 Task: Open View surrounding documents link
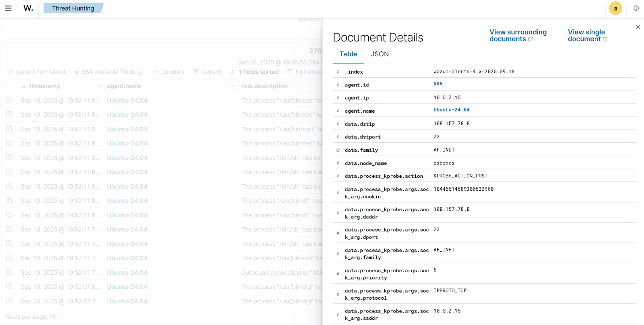(518, 35)
